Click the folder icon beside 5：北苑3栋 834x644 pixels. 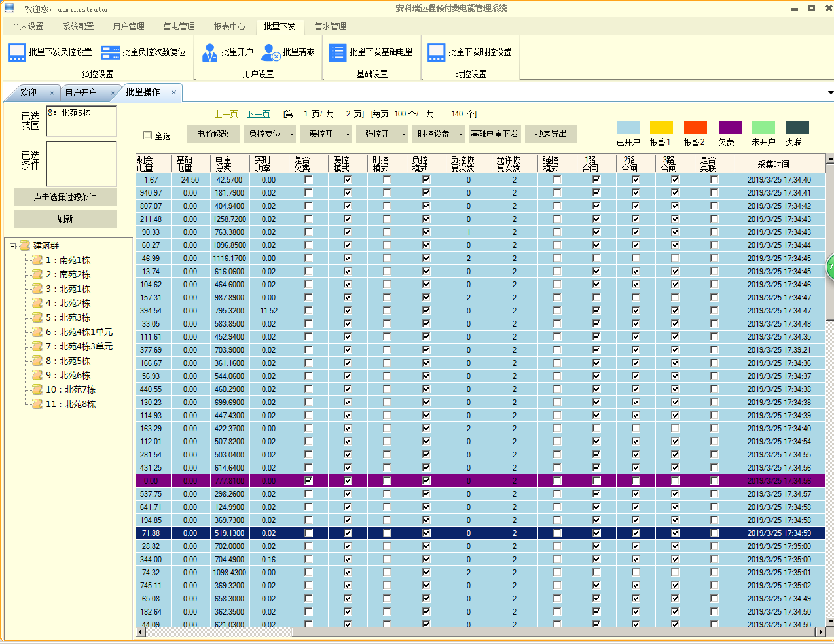[37, 317]
